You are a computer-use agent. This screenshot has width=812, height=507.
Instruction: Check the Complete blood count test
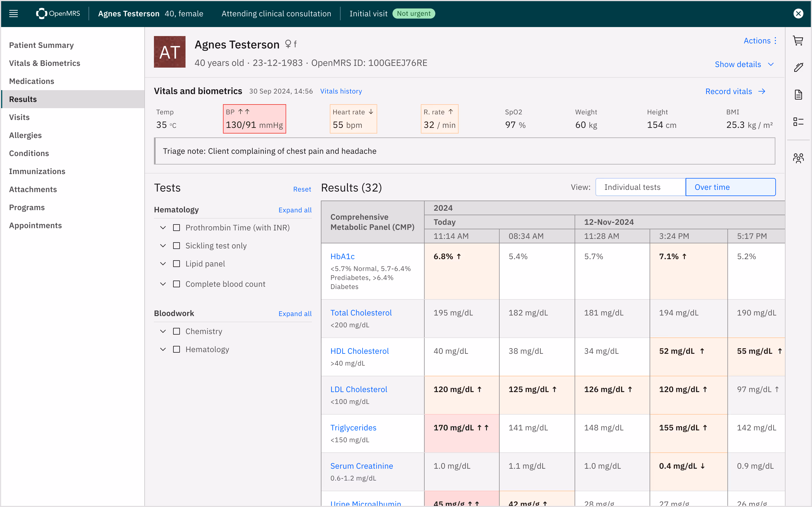click(x=176, y=284)
